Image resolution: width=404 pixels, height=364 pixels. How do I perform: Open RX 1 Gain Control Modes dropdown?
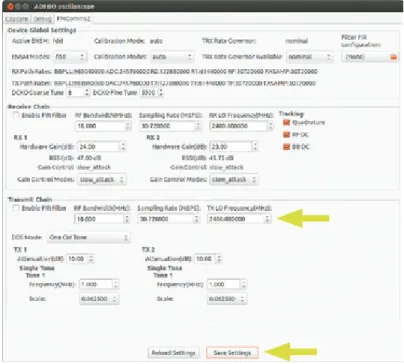click(x=102, y=180)
